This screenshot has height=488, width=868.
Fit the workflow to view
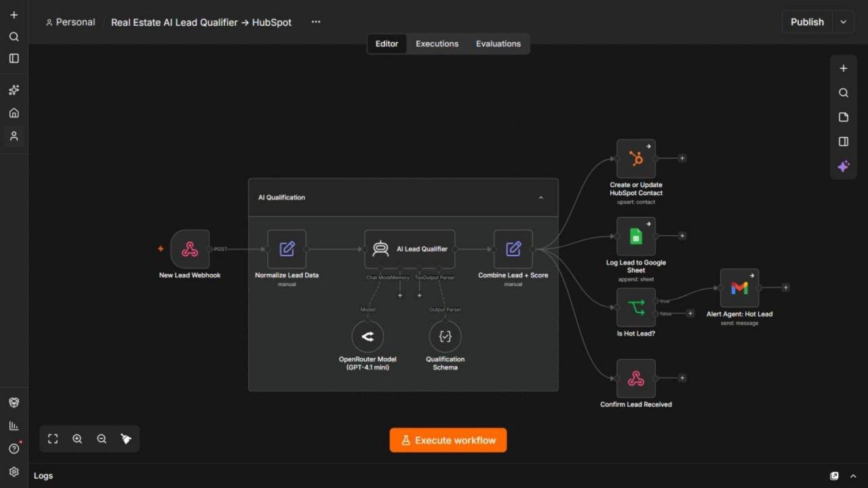[x=53, y=439]
